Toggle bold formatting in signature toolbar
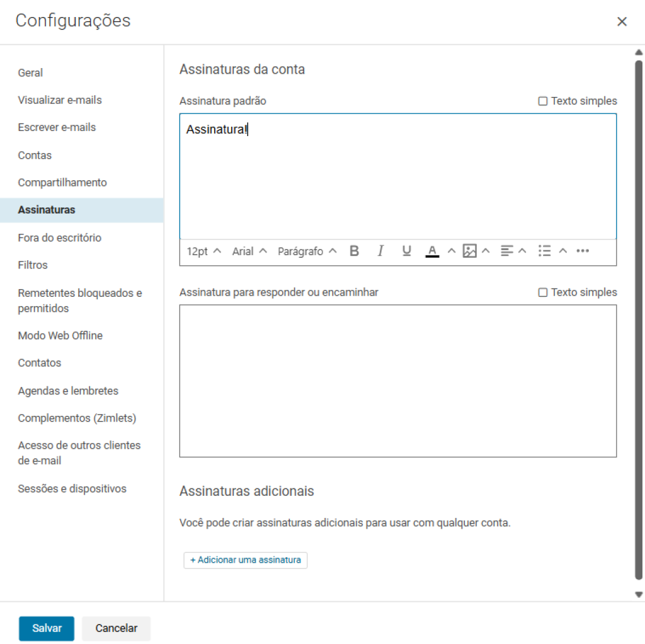The height and width of the screenshot is (644, 645). (x=354, y=251)
